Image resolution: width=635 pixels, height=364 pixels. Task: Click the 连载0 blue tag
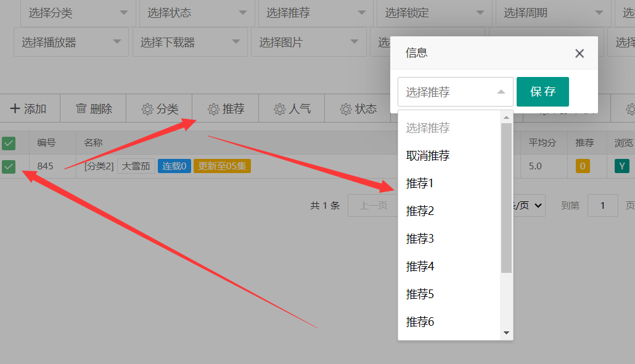point(174,166)
